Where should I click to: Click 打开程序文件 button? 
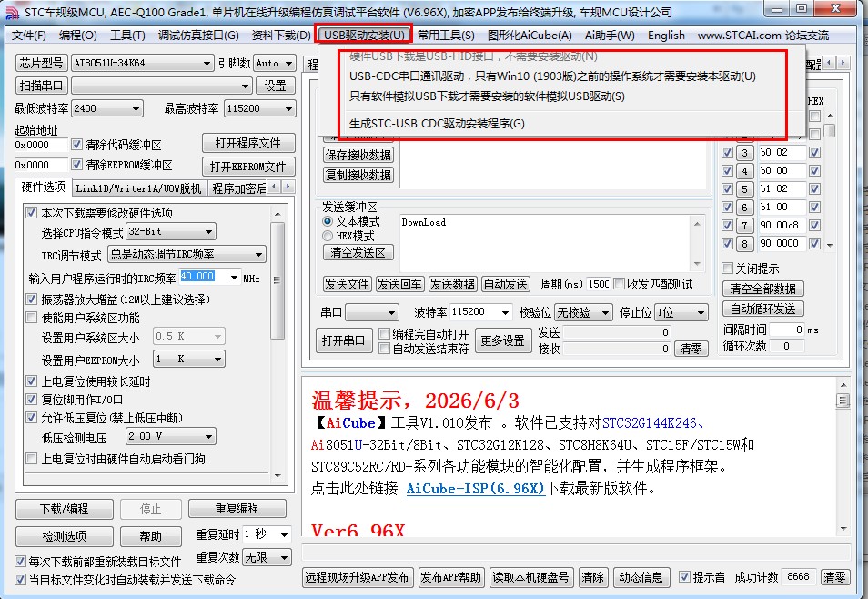(248, 143)
